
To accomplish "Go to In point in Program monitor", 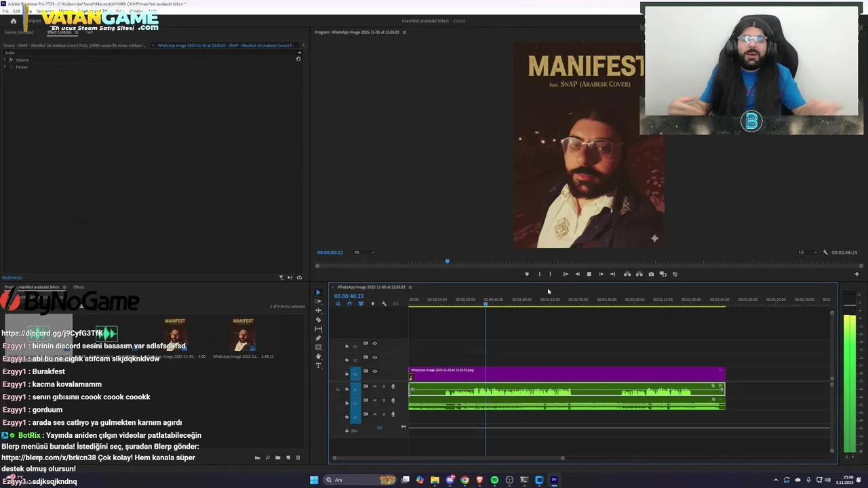I will click(x=566, y=274).
